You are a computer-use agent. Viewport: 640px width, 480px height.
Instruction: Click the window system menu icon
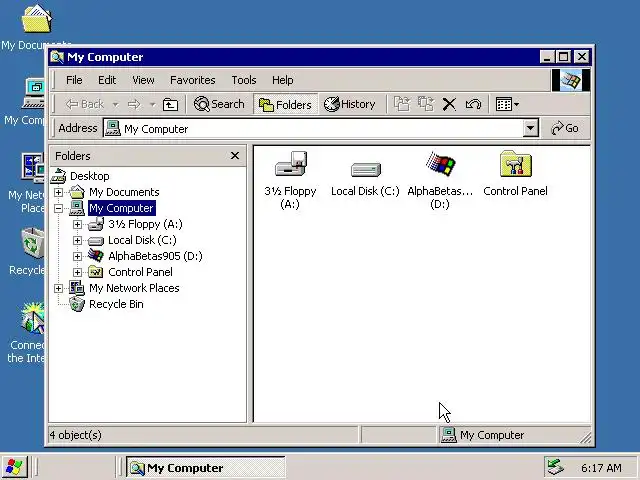click(57, 57)
